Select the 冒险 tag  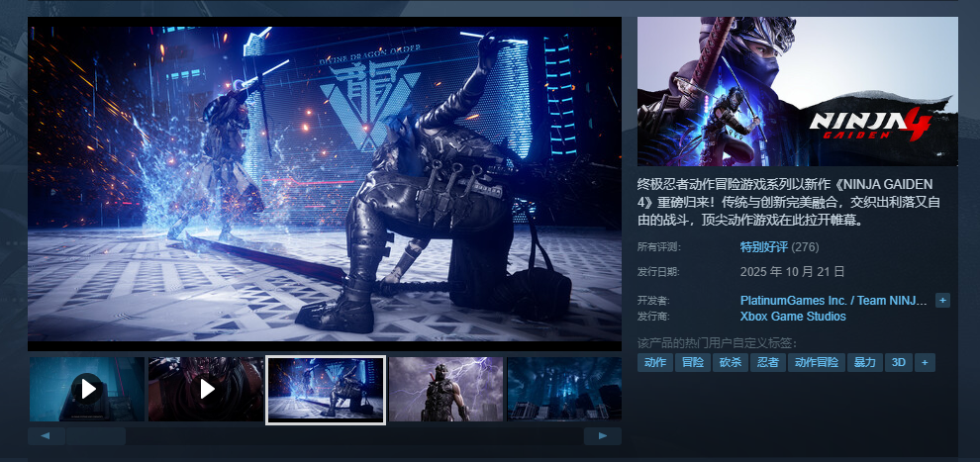(x=692, y=363)
